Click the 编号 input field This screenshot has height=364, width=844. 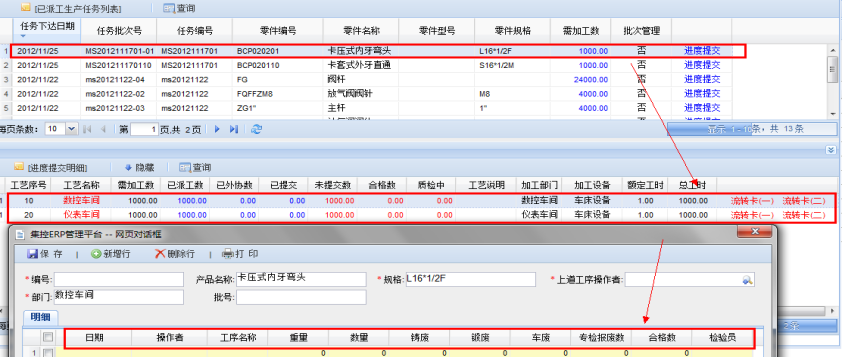119,279
